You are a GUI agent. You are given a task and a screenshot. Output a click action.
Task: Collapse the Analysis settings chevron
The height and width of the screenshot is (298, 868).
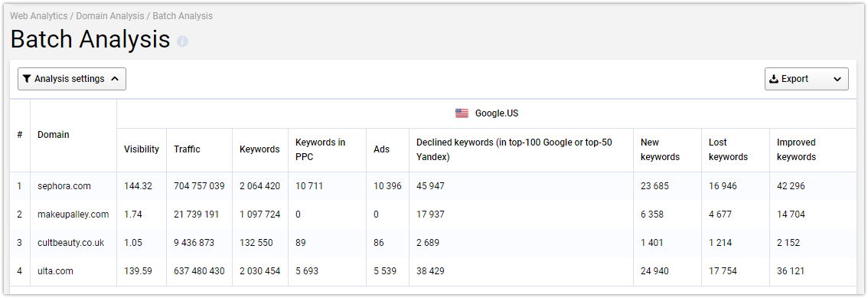tap(115, 79)
